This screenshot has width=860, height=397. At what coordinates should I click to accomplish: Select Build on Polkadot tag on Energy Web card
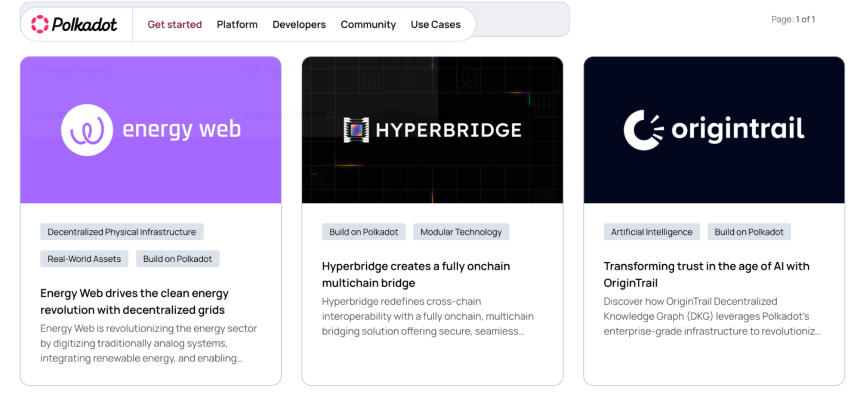(178, 259)
